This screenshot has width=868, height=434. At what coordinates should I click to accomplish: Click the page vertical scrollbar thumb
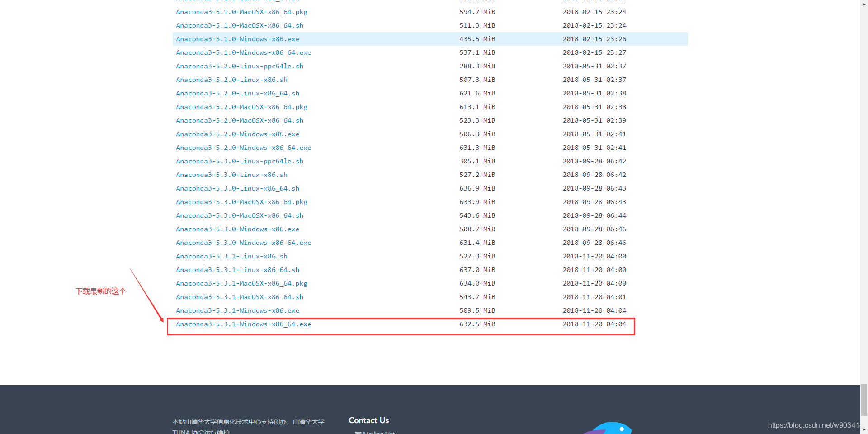[864, 399]
